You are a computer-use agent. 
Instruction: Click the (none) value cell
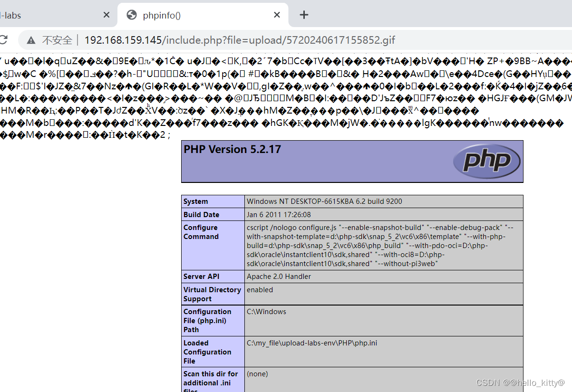[x=384, y=379]
